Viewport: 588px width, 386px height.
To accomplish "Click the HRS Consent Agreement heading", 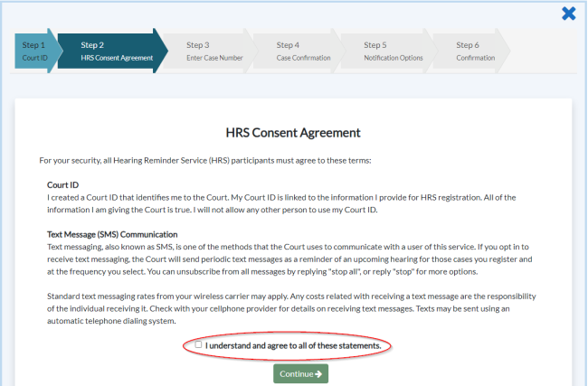I will [293, 133].
